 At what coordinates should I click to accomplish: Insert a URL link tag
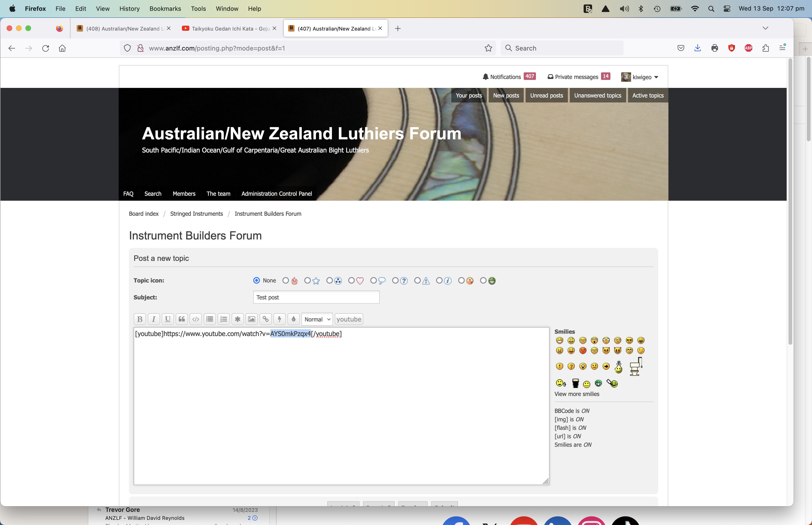click(x=265, y=319)
